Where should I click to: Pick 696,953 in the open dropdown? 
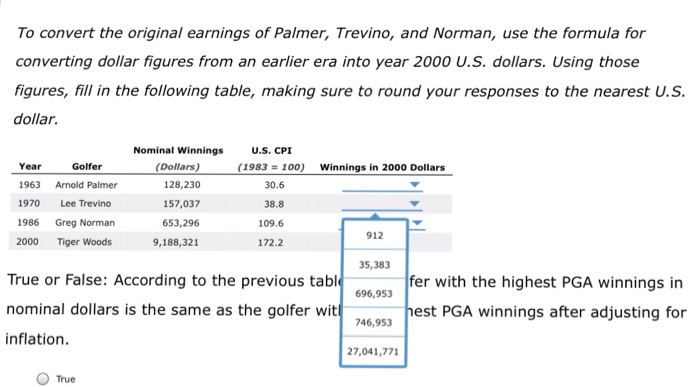click(x=374, y=294)
